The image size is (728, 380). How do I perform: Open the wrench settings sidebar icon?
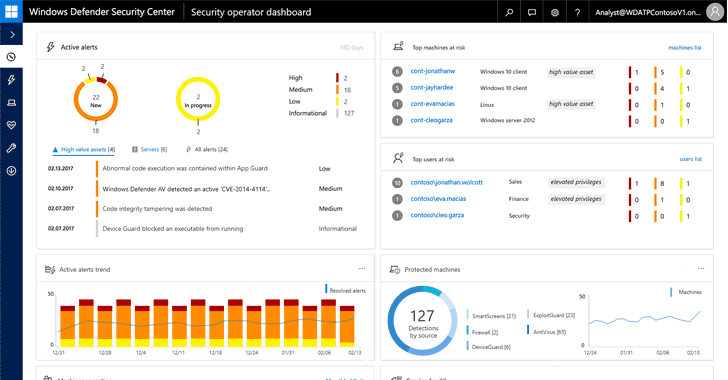pos(12,148)
